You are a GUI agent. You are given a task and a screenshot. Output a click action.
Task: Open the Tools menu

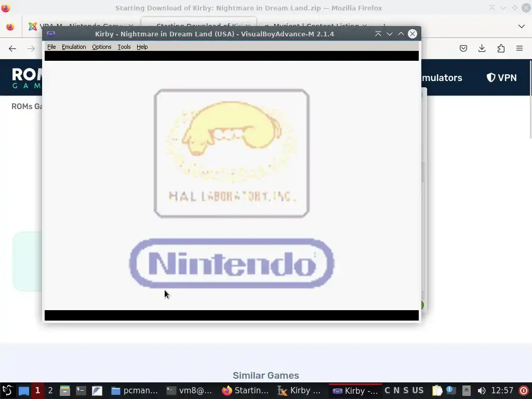[x=124, y=47]
